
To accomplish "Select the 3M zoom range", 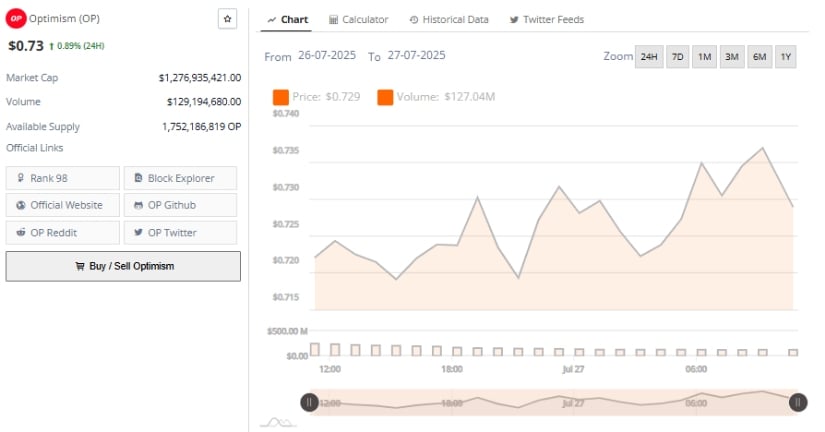I will pyautogui.click(x=732, y=57).
